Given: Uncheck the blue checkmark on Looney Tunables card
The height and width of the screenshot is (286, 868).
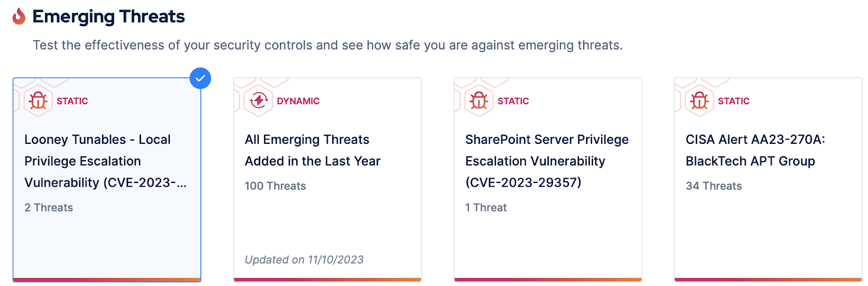Looking at the screenshot, I should (x=200, y=78).
